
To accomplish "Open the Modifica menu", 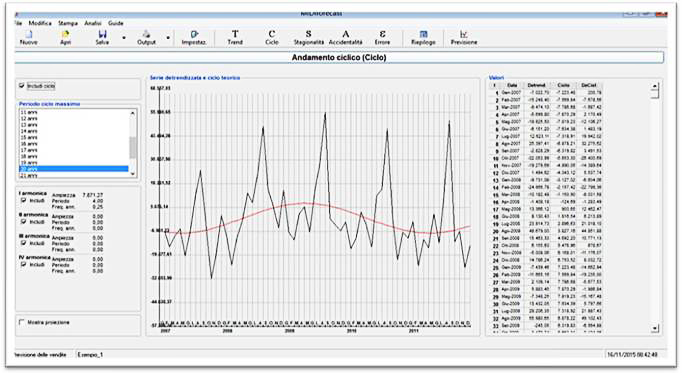I will point(40,23).
